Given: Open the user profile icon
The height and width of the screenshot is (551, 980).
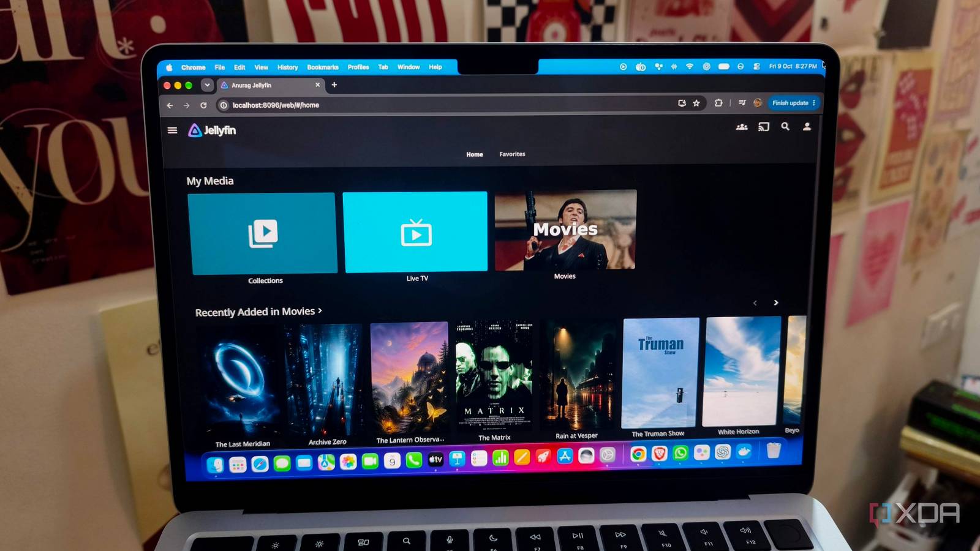Looking at the screenshot, I should [x=807, y=127].
